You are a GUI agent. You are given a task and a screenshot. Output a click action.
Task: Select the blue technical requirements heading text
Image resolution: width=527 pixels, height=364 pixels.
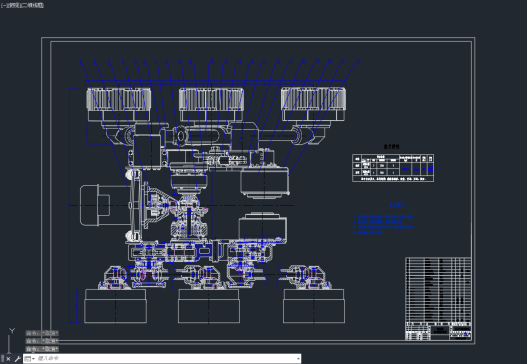click(397, 205)
